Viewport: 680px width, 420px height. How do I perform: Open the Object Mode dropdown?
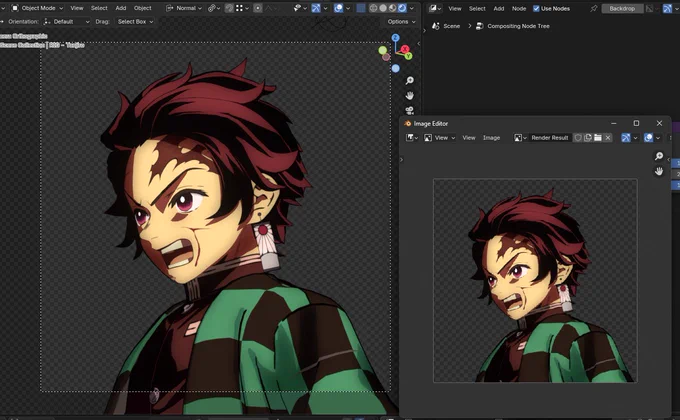[37, 8]
